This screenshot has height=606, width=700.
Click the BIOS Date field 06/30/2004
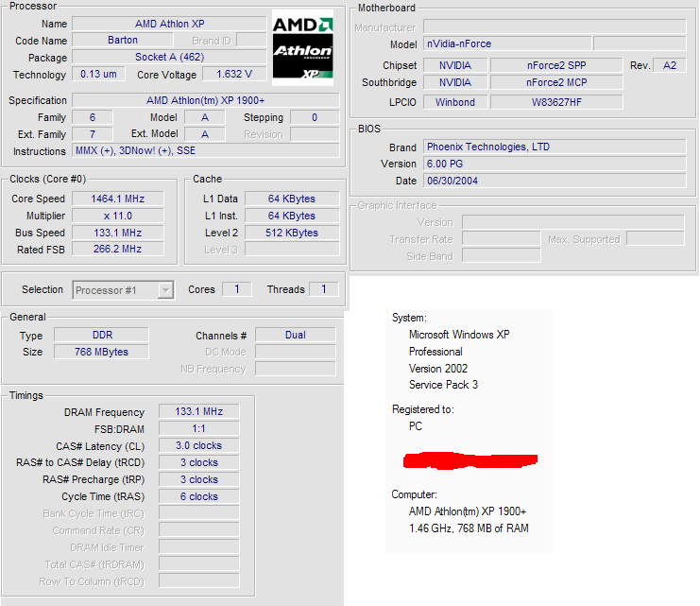555,181
